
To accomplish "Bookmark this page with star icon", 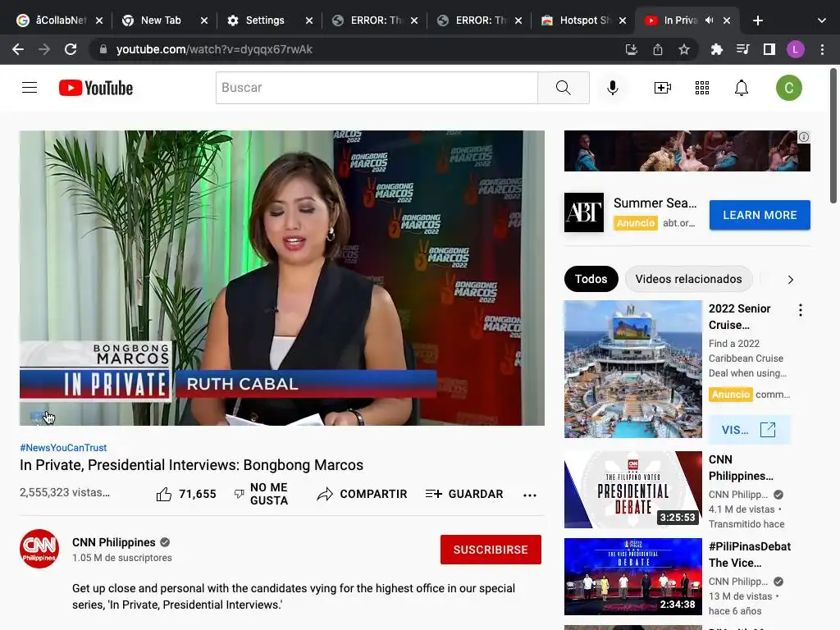I will pos(684,49).
